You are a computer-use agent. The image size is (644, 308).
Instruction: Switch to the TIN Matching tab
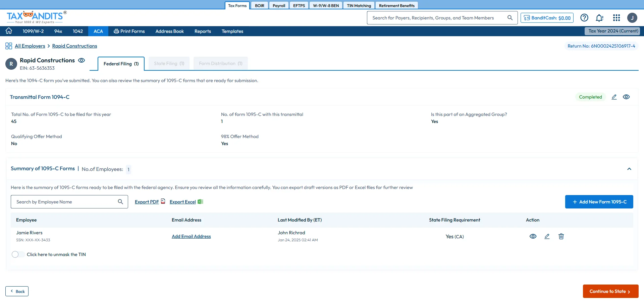(x=359, y=5)
